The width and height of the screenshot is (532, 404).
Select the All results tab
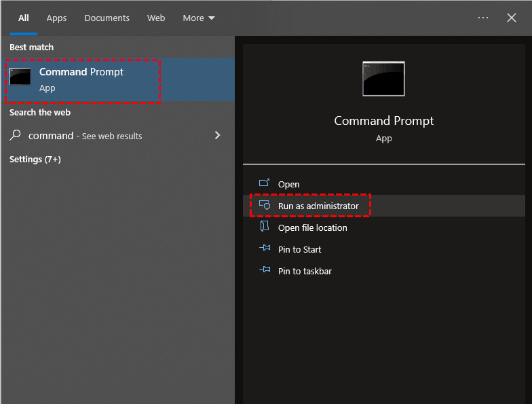tap(24, 18)
